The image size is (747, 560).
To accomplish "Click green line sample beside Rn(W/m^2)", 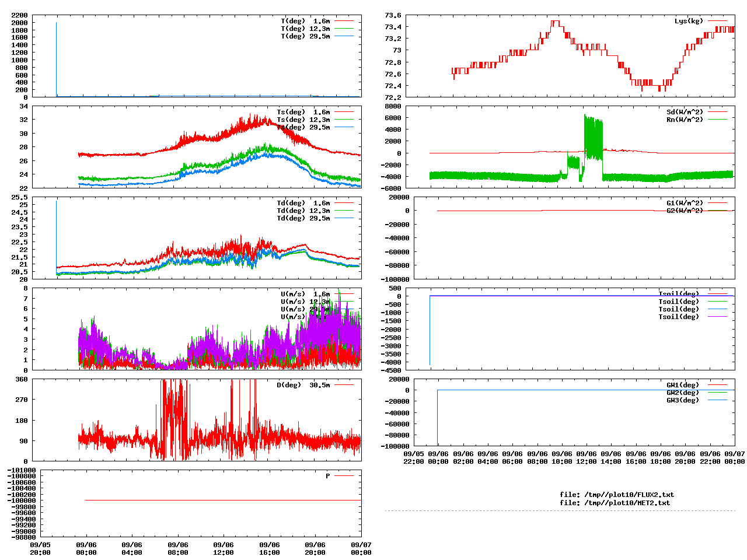I will tap(718, 120).
